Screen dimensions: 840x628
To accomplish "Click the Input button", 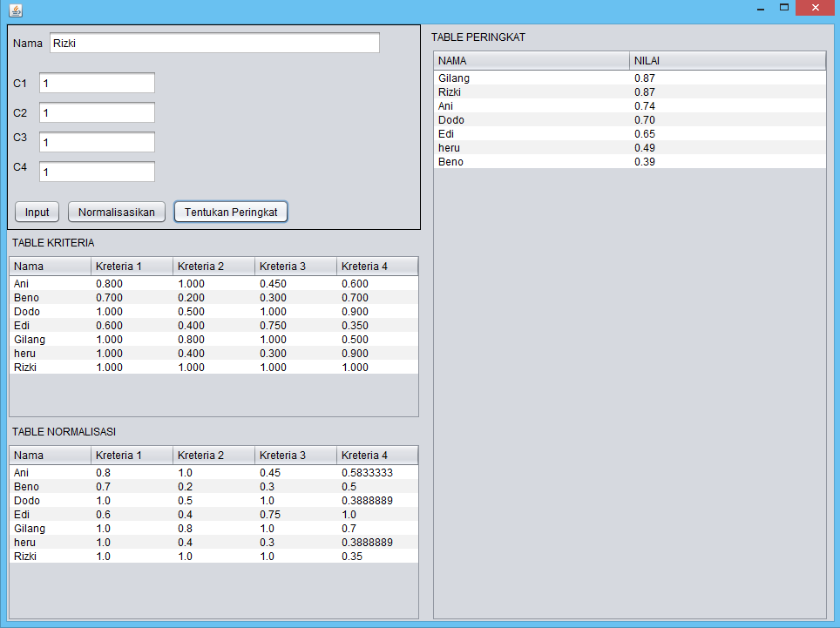I will click(37, 212).
